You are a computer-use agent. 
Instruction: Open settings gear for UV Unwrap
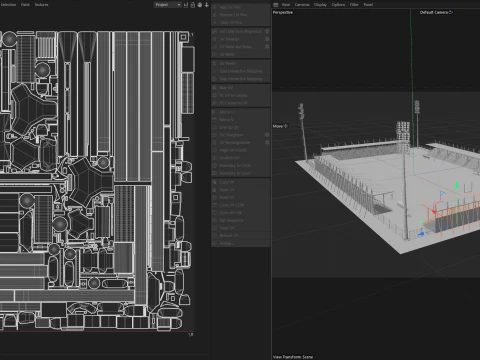267,39
